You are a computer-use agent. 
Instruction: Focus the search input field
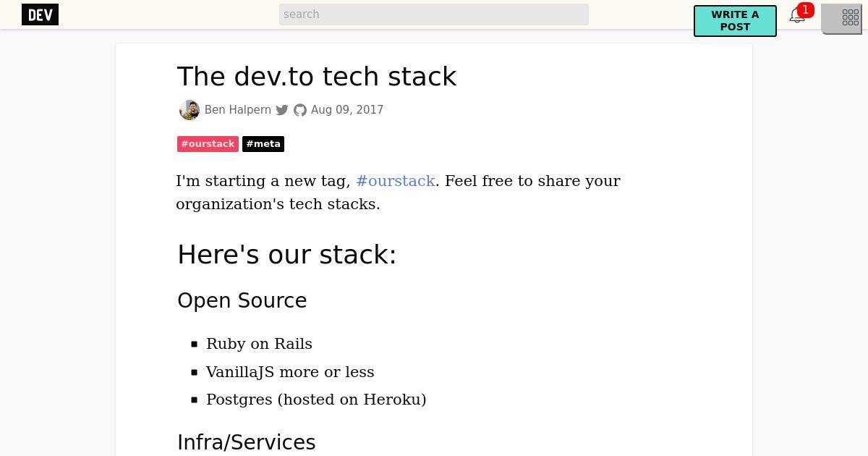[x=434, y=14]
